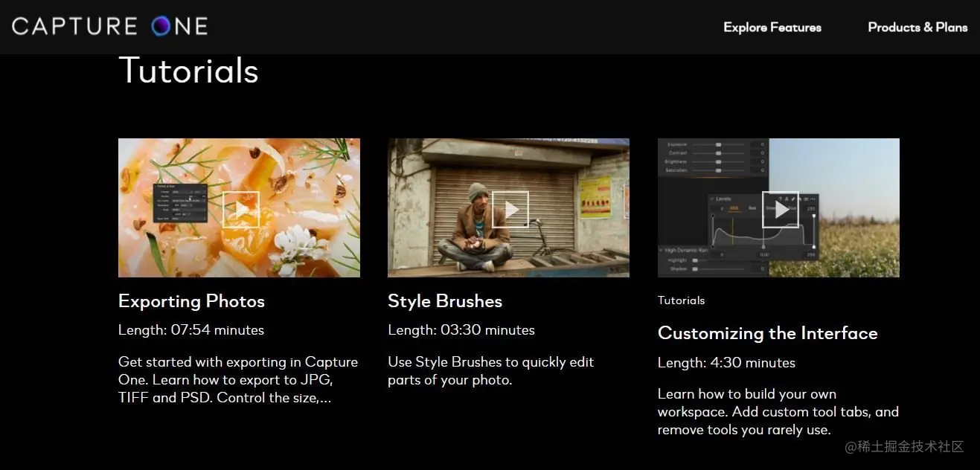Open the Exporting Photos tutorial page
Viewport: 980px width, 470px height.
[x=191, y=301]
